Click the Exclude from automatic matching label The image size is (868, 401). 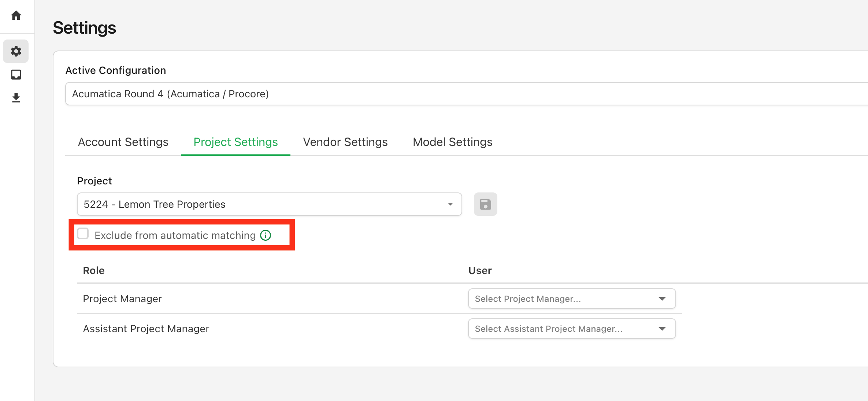175,235
